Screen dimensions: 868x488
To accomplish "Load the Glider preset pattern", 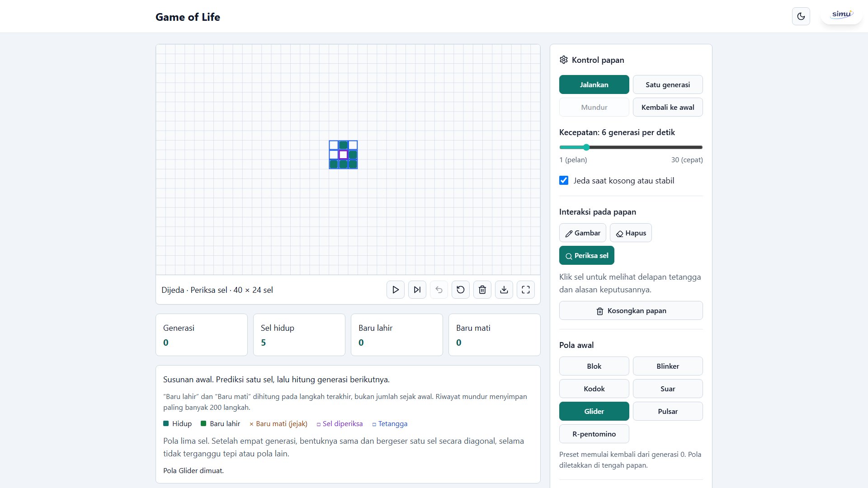I will tap(594, 411).
